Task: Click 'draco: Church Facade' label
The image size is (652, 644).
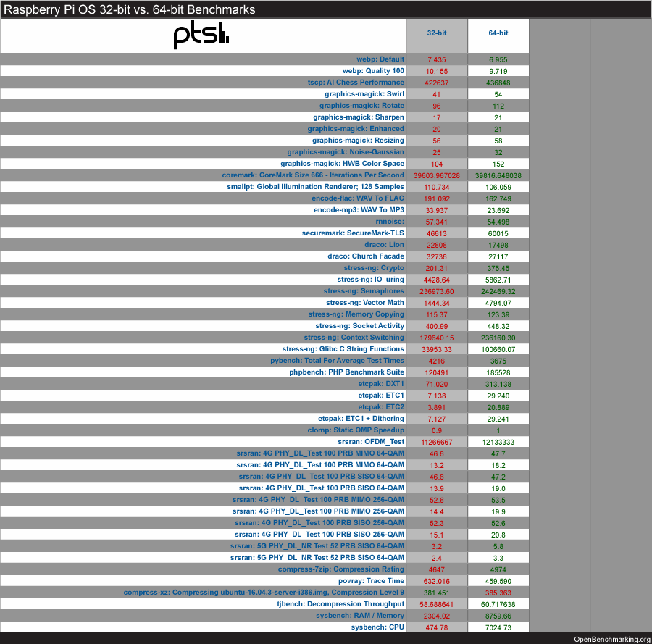Action: point(366,256)
